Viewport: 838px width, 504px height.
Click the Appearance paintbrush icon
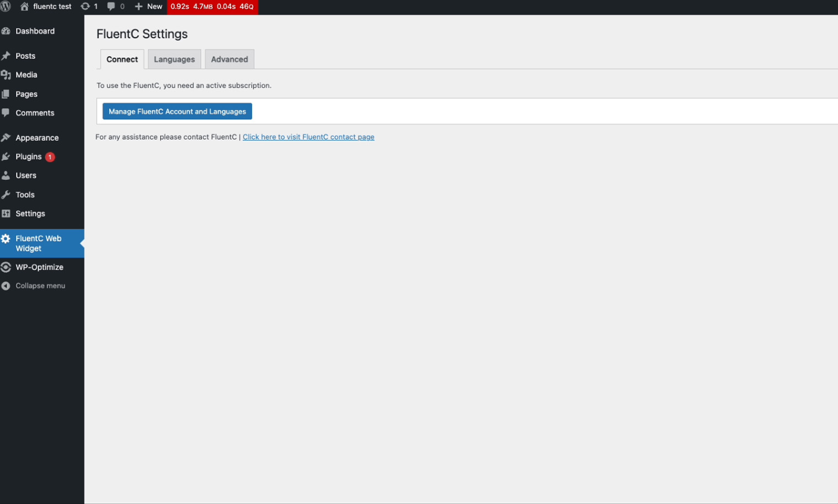(6, 138)
